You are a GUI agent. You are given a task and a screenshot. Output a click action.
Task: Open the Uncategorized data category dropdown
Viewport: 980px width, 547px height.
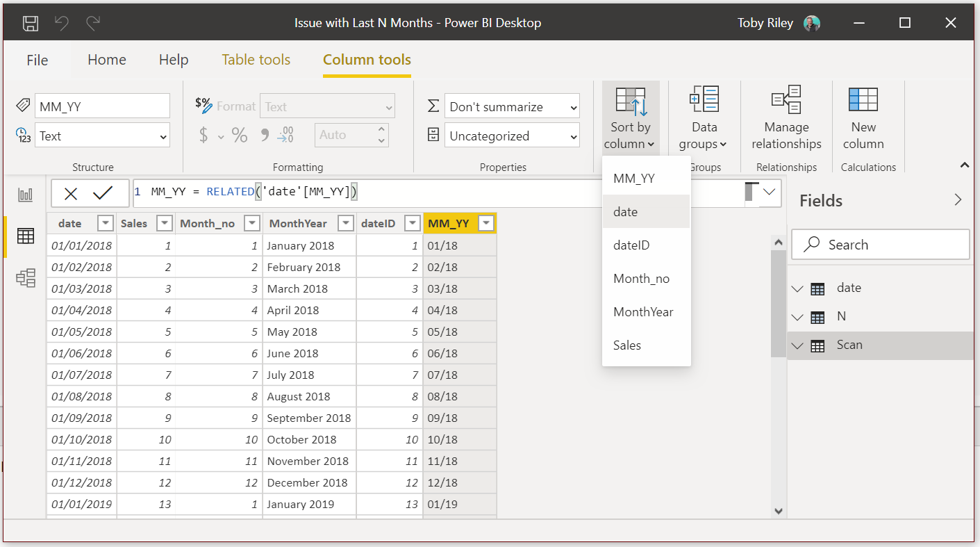tap(512, 136)
